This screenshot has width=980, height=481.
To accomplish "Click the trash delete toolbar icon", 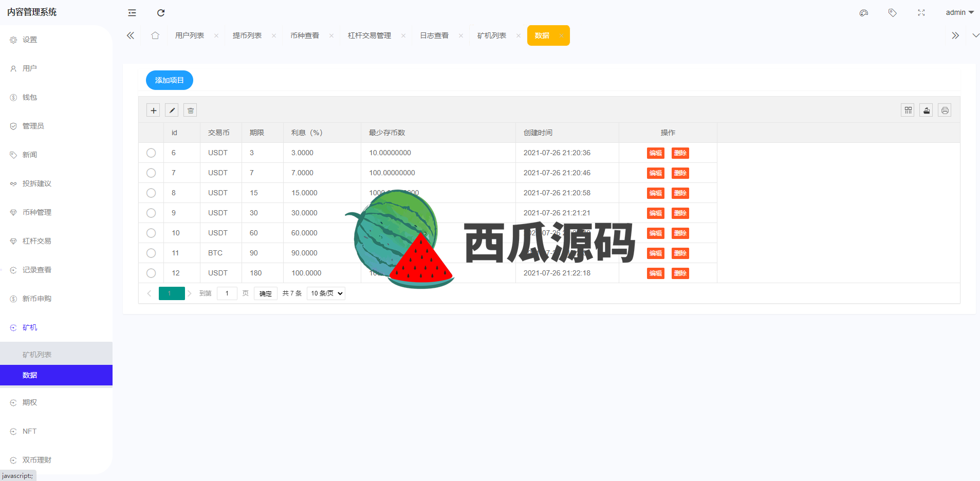I will pyautogui.click(x=190, y=110).
